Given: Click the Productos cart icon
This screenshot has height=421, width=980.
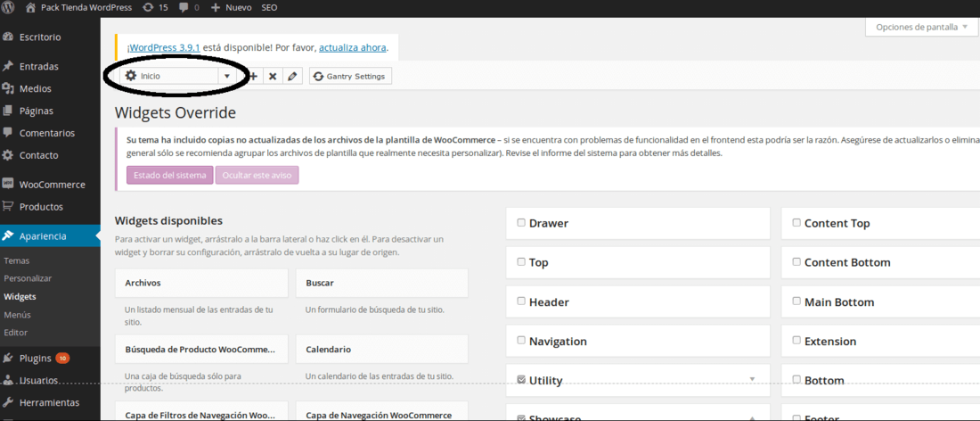Looking at the screenshot, I should pos(8,206).
